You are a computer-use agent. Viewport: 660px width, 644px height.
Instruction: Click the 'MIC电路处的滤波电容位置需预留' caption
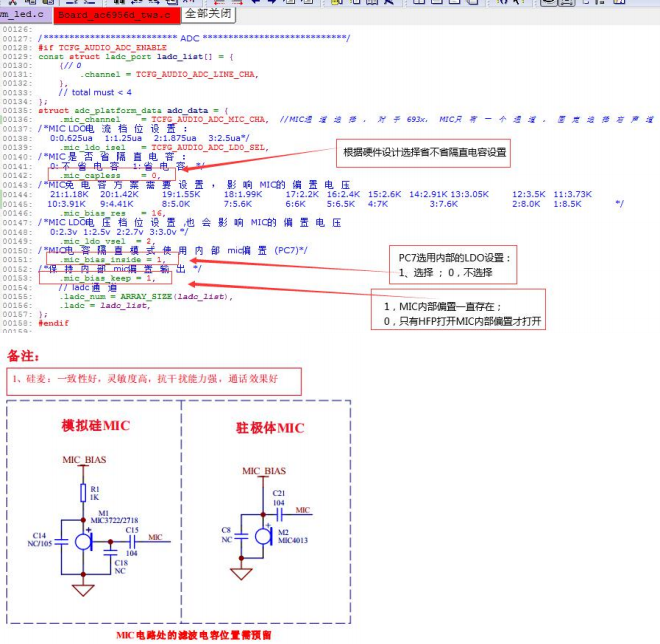point(194,635)
